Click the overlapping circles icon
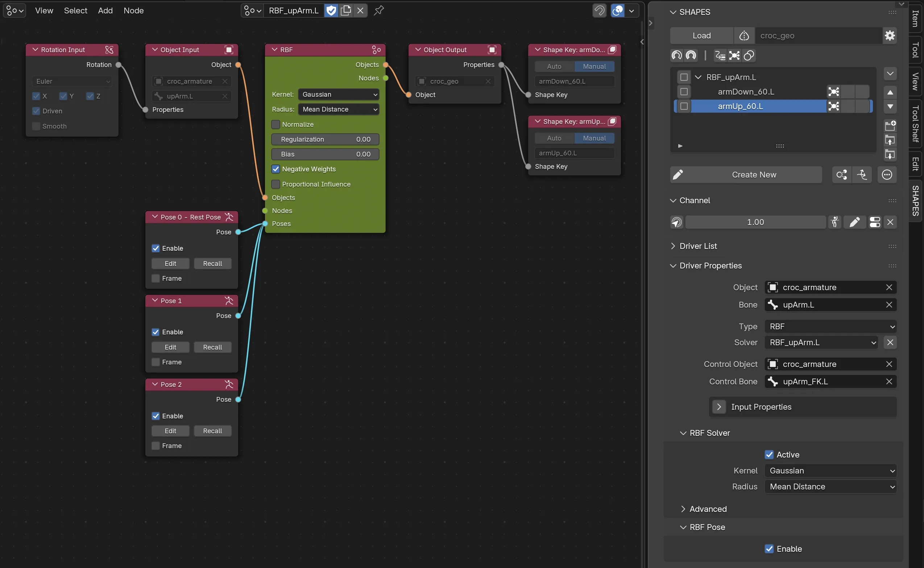Screen dimensions: 924x568 (749, 55)
